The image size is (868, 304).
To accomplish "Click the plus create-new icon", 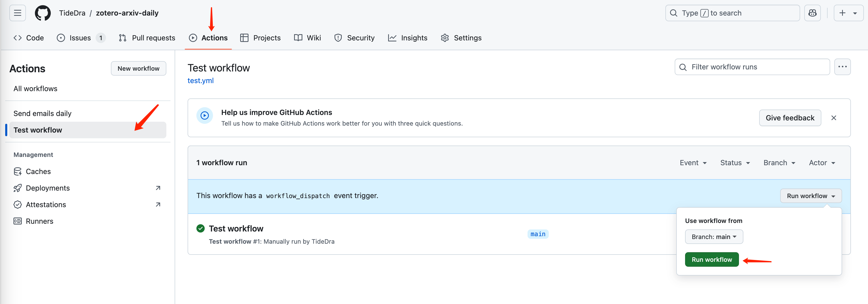I will pyautogui.click(x=842, y=13).
